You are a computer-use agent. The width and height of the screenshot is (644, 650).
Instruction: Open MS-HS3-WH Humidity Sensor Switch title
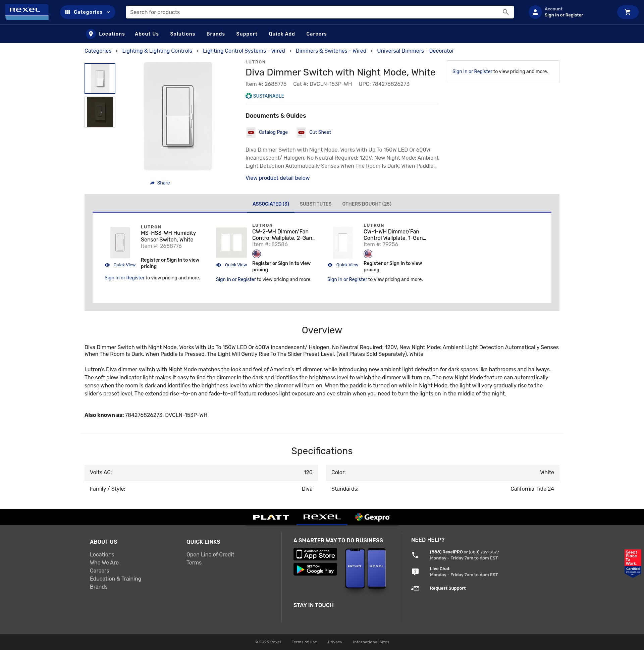tap(168, 236)
